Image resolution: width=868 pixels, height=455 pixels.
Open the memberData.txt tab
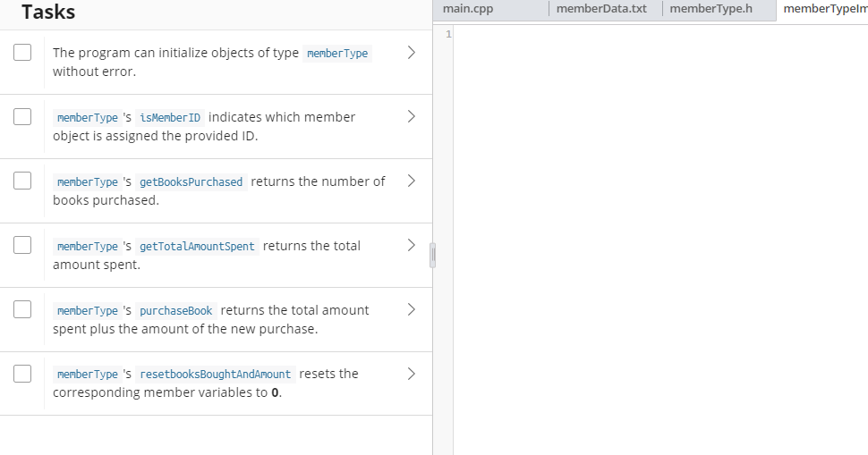pyautogui.click(x=605, y=10)
